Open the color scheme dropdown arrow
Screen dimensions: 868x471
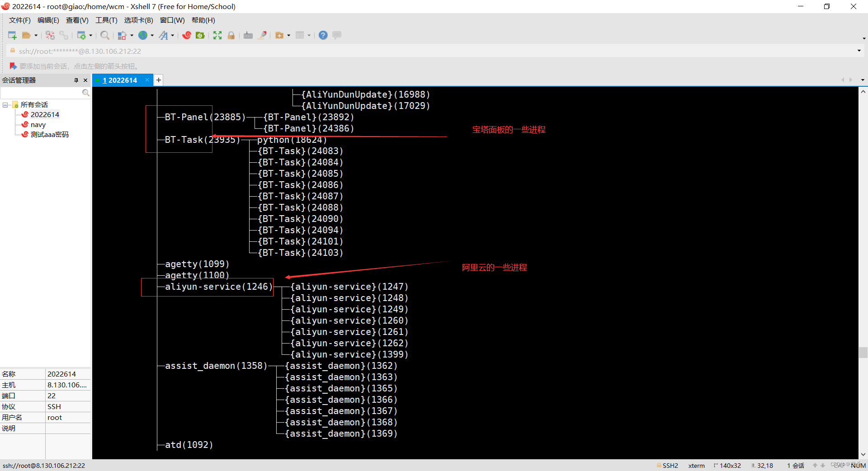[x=132, y=35]
